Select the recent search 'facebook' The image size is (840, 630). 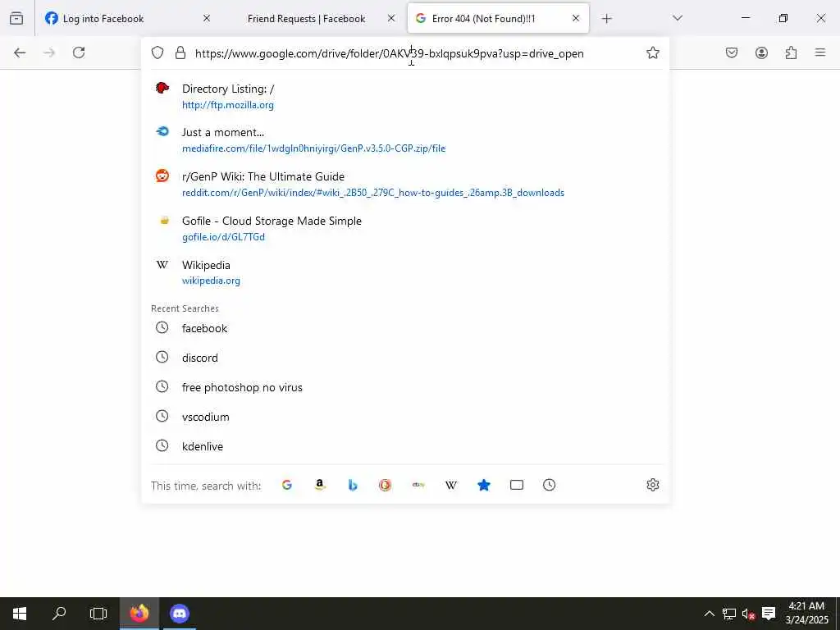(405, 328)
